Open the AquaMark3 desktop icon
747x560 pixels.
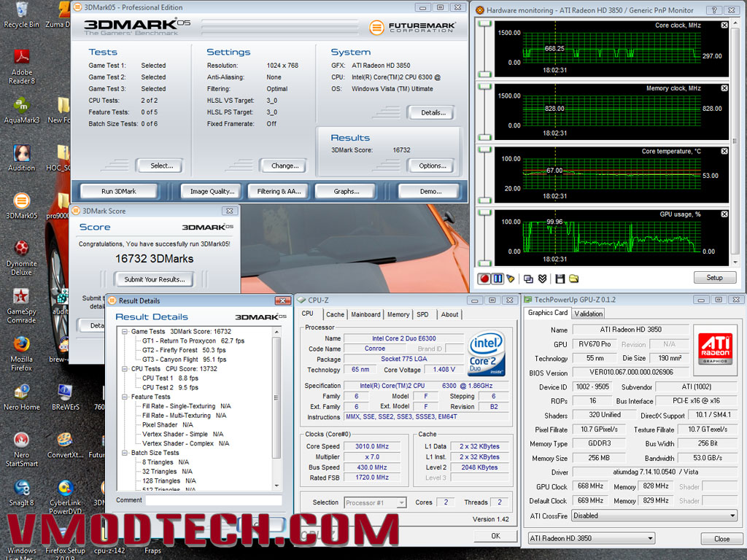click(21, 111)
